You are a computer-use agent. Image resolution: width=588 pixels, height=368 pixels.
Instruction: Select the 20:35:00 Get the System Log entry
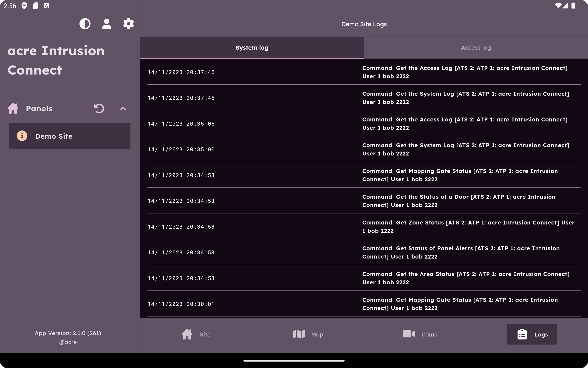pyautogui.click(x=364, y=149)
